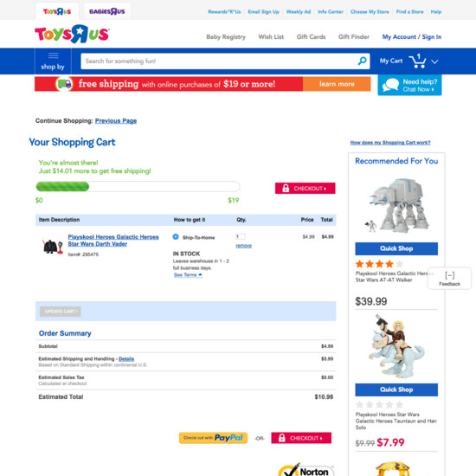Click the remove link under quantity

pos(243,246)
